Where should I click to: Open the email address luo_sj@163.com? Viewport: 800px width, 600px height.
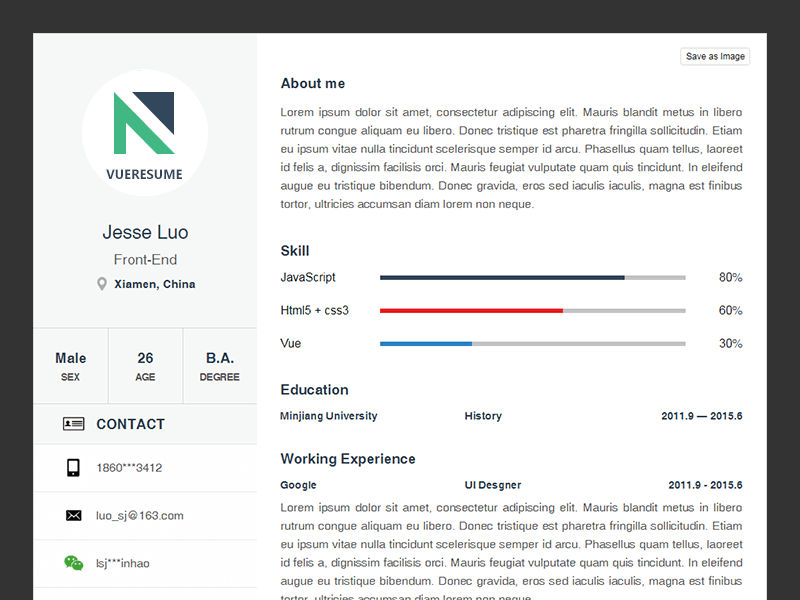[x=139, y=515]
